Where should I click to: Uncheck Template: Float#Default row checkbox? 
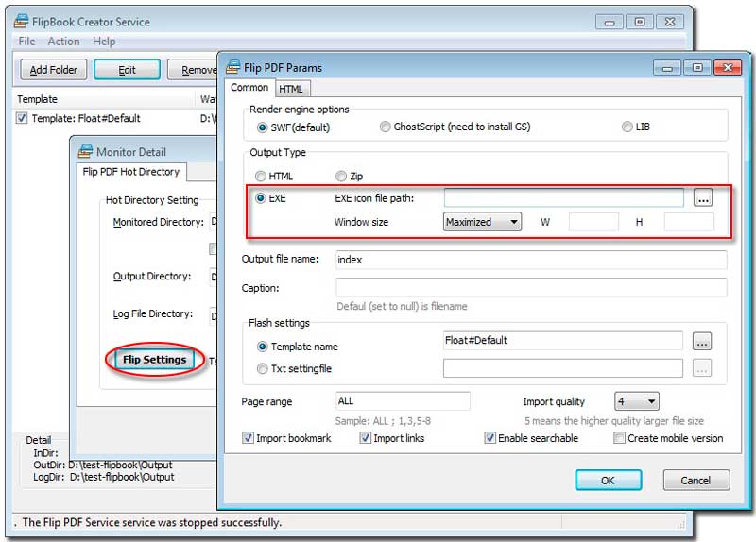[x=21, y=118]
